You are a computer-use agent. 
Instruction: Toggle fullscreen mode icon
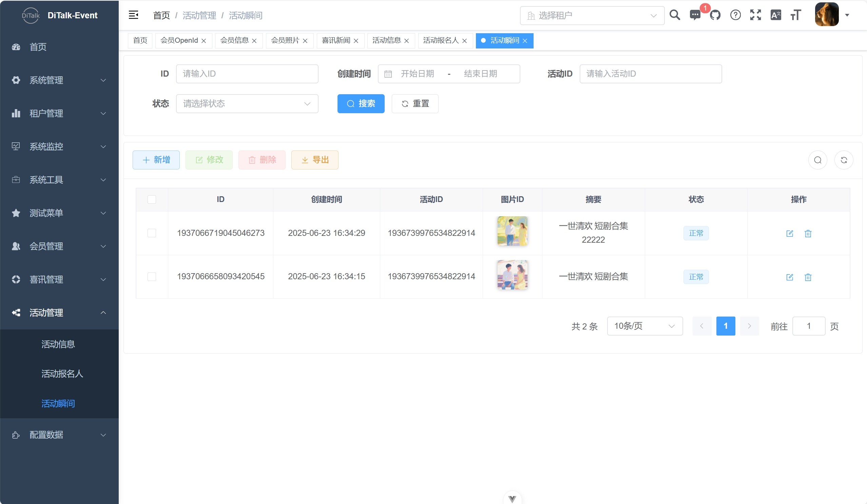(755, 15)
